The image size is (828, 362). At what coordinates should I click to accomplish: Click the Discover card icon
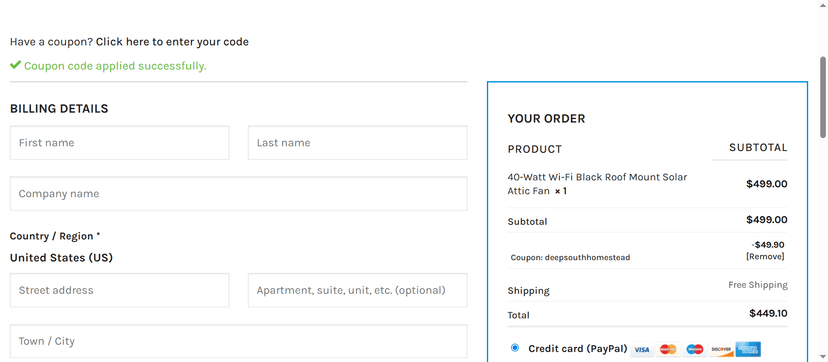721,349
